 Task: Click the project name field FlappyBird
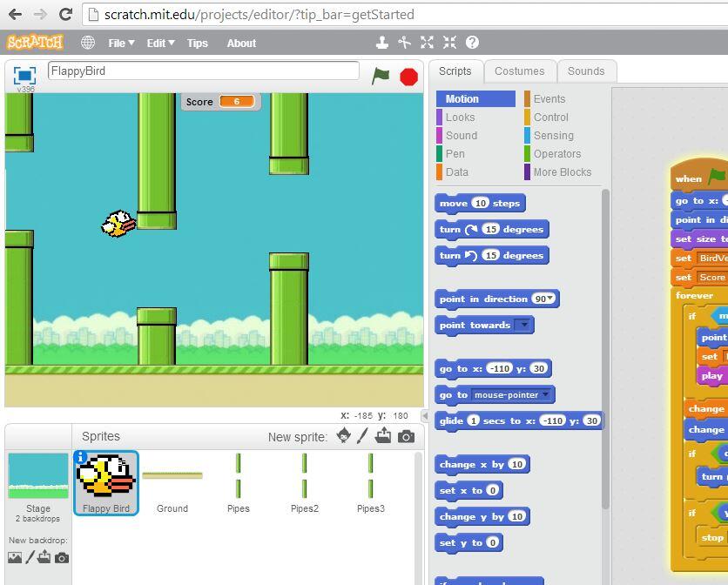[204, 71]
